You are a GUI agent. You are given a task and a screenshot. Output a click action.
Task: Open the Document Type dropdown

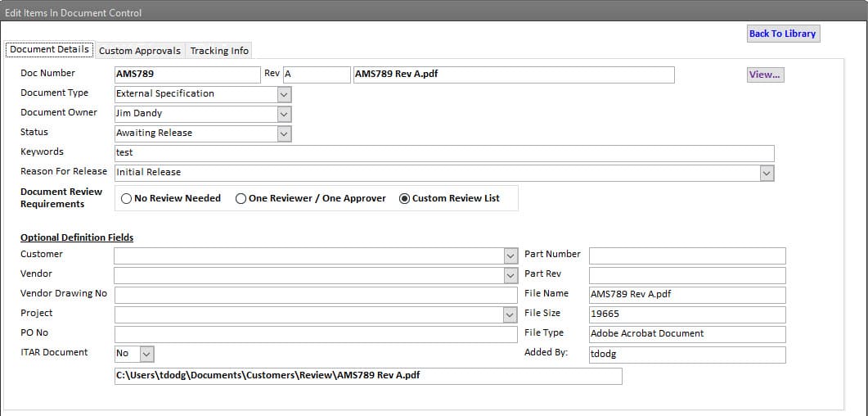pyautogui.click(x=284, y=94)
